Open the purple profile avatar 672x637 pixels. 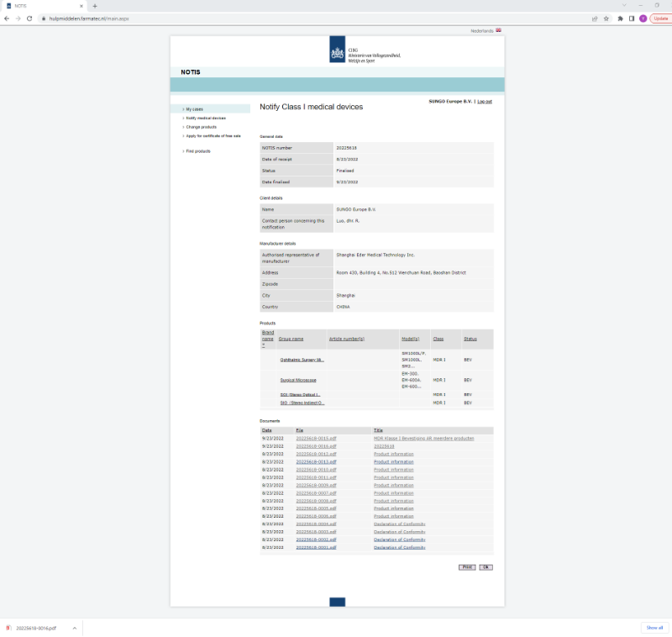[643, 18]
